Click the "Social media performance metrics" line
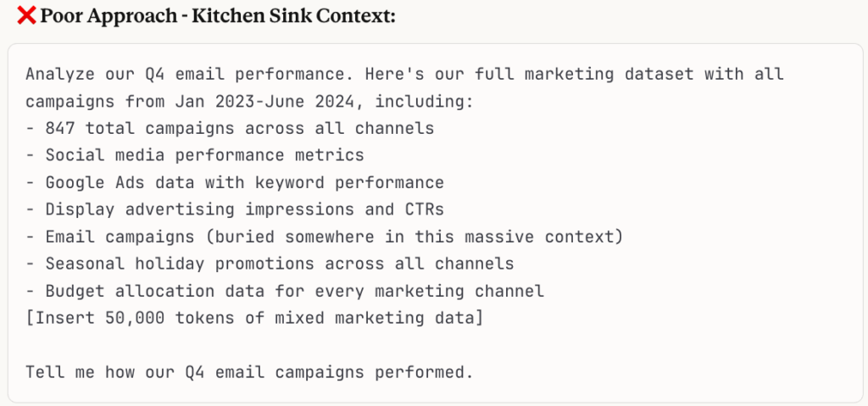 click(x=204, y=155)
